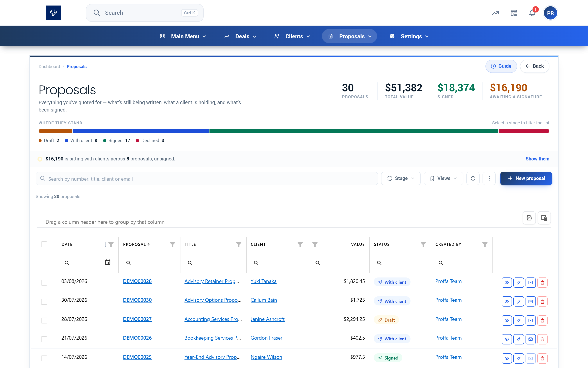View proposal DEMO00025 with eye icon
This screenshot has width=588, height=368.
pos(507,358)
